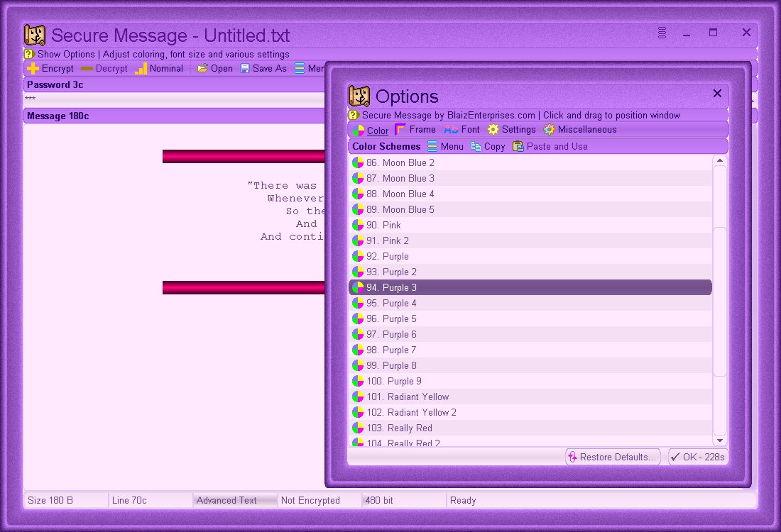Click scroll down arrow of scheme list
Viewport: 781px width, 532px height.
tap(719, 440)
